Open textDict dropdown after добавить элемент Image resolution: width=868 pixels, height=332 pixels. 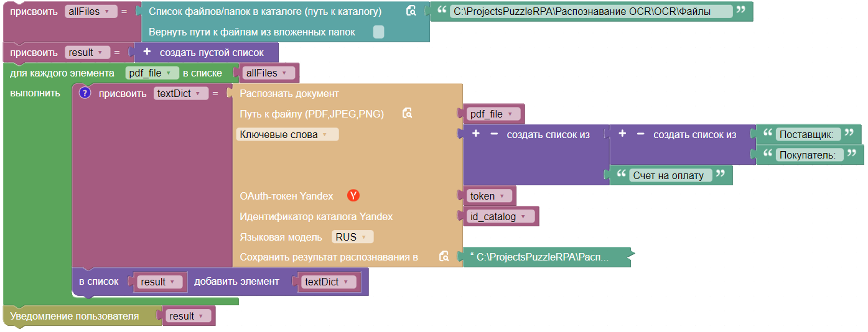(x=329, y=282)
